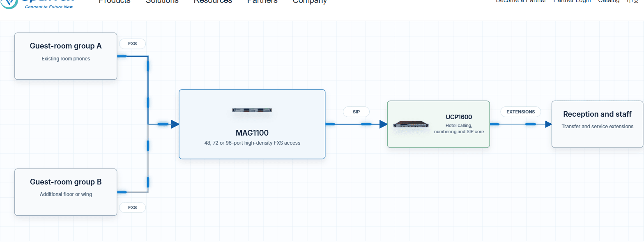Click the SIP connection label

click(x=356, y=112)
